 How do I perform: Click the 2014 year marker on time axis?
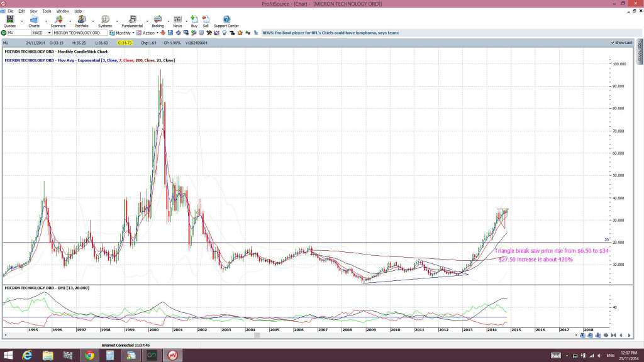[x=492, y=330]
